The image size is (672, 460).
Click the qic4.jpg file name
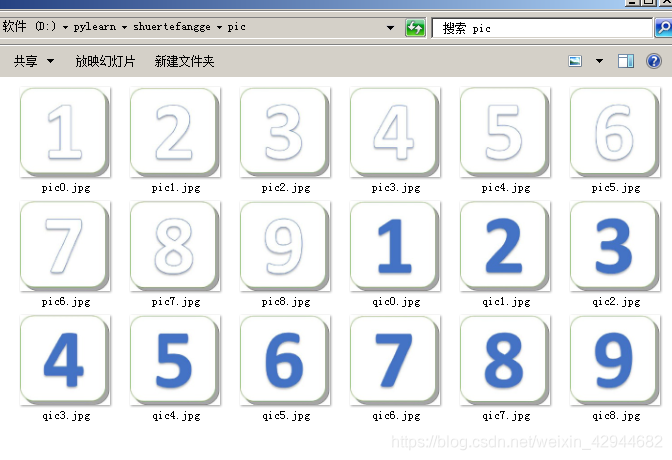(176, 416)
